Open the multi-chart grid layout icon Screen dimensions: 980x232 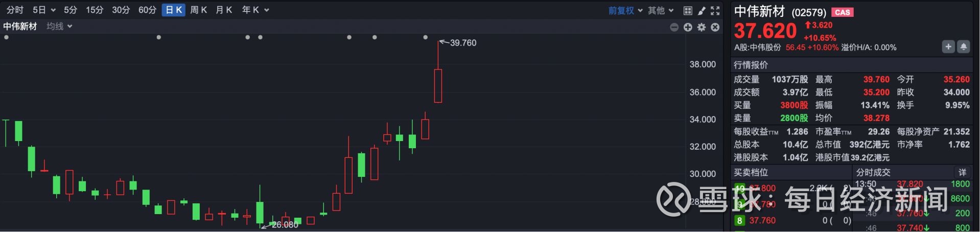[x=688, y=10]
